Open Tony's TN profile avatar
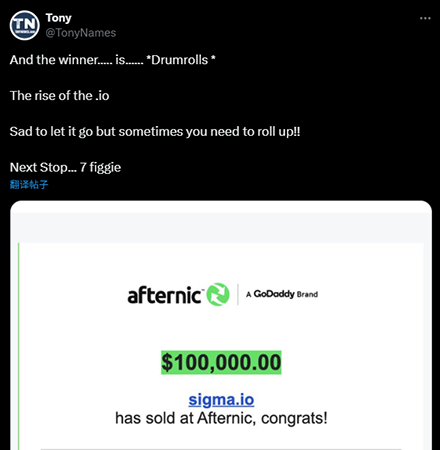This screenshot has height=450, width=440. [25, 25]
